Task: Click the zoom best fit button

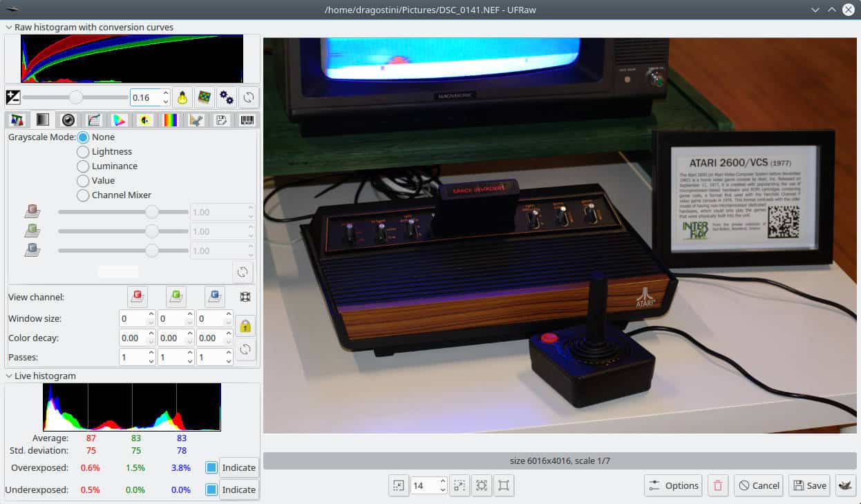Action: pos(482,485)
